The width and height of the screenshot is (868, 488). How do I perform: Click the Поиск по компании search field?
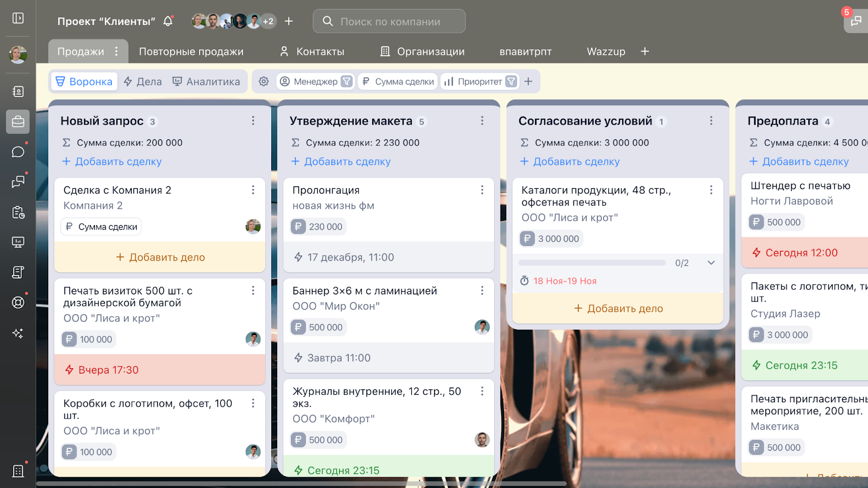pyautogui.click(x=390, y=22)
